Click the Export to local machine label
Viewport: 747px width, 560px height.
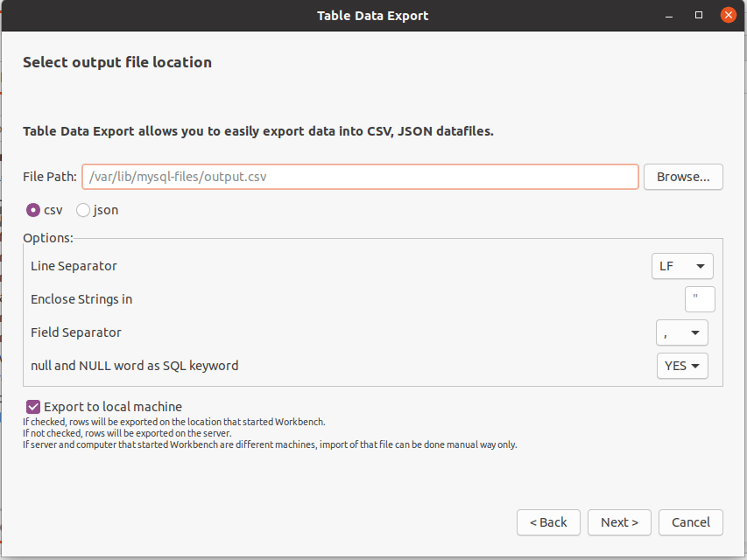[x=113, y=406]
